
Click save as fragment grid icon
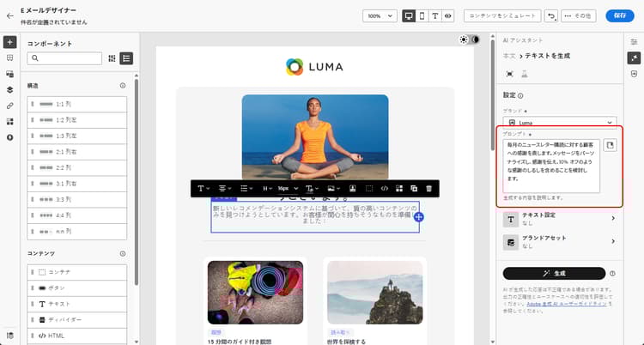tap(399, 189)
